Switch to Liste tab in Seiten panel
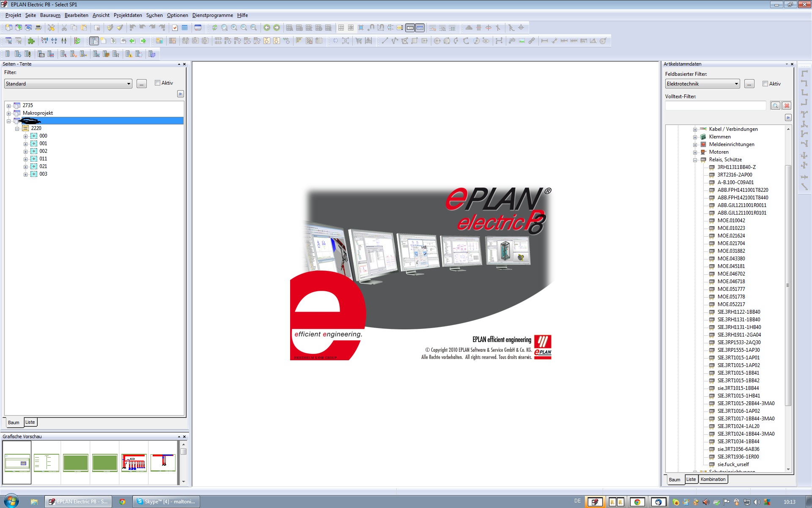 [x=30, y=422]
